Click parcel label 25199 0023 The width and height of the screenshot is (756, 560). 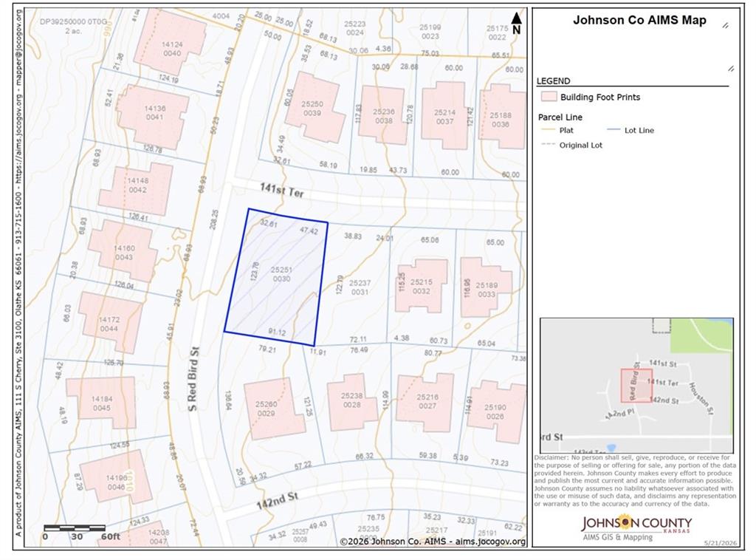pyautogui.click(x=430, y=32)
